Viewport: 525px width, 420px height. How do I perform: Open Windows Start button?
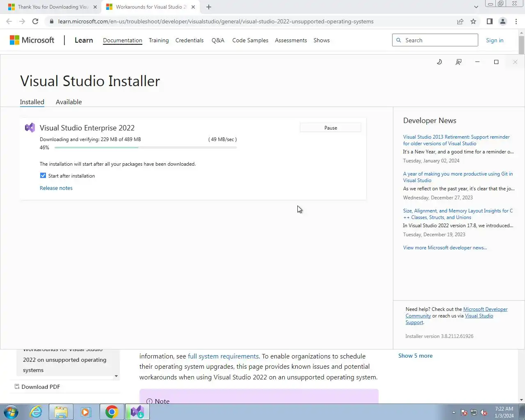coord(11,412)
